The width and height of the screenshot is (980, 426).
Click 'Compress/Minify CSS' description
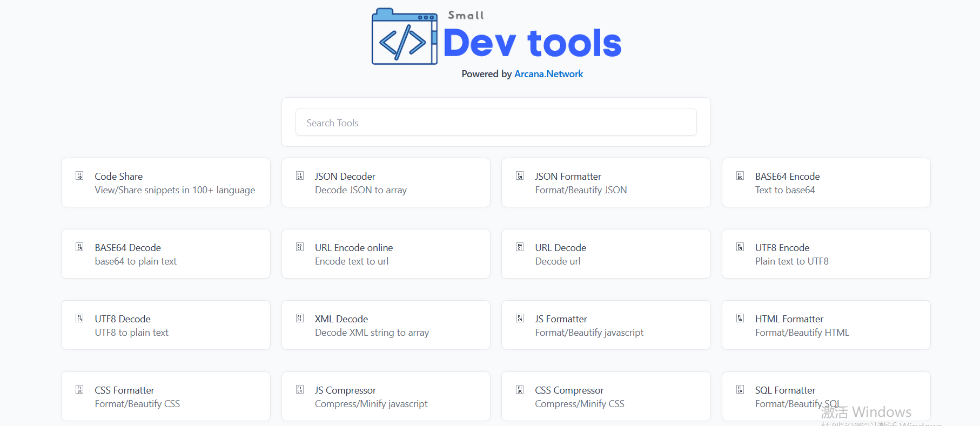(580, 404)
